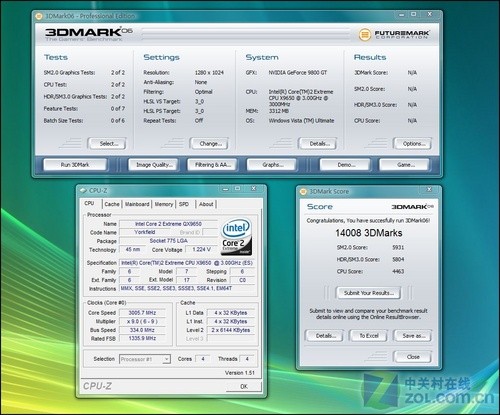Export the score To Excel
The height and width of the screenshot is (415, 500).
tap(368, 336)
